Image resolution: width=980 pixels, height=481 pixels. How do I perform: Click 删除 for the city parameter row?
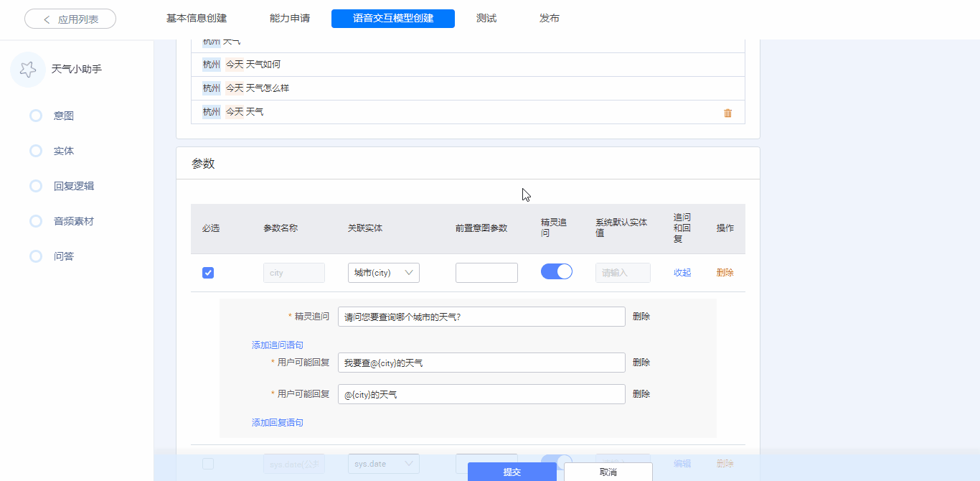725,273
